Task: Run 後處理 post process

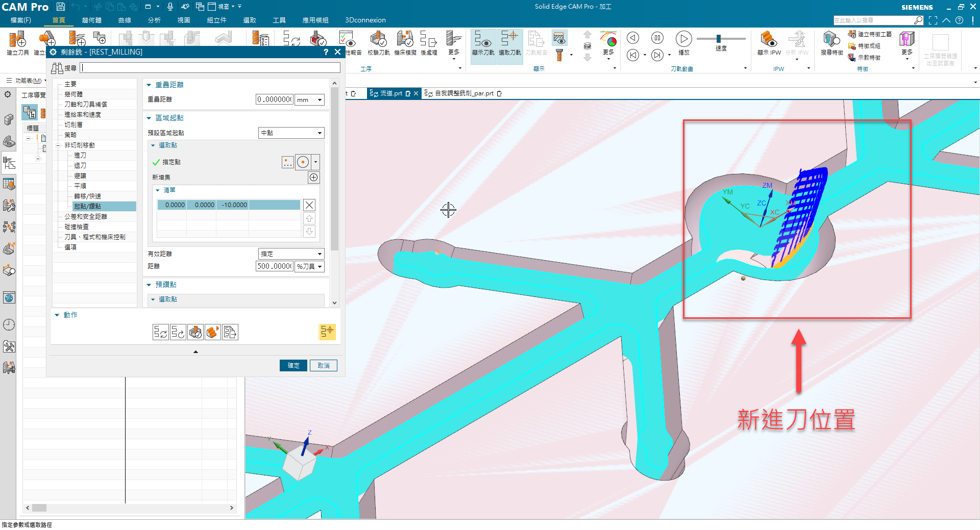Action: pos(429,43)
